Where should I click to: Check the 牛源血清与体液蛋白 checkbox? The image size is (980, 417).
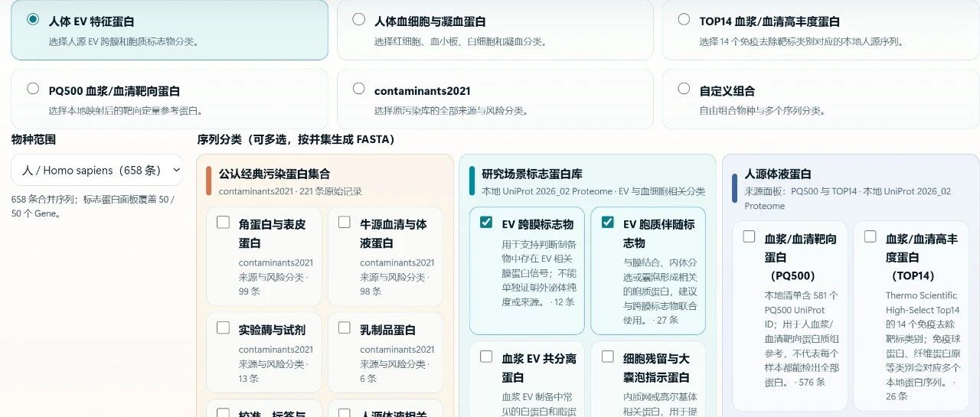[345, 223]
